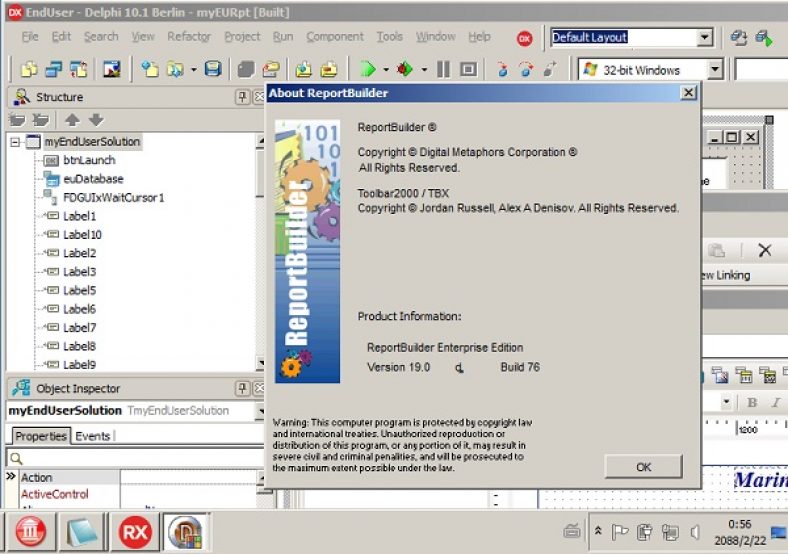Switch to the Properties tab
This screenshot has height=554, width=788.
coord(40,436)
